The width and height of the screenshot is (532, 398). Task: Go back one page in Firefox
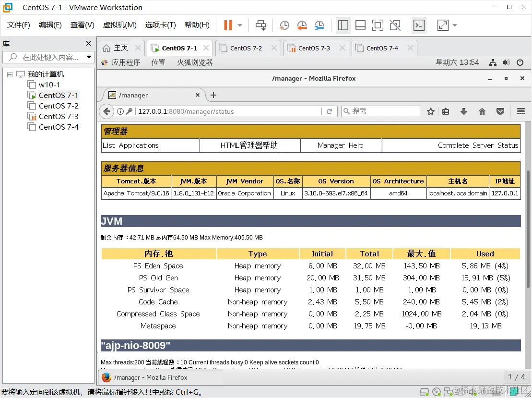coord(106,111)
